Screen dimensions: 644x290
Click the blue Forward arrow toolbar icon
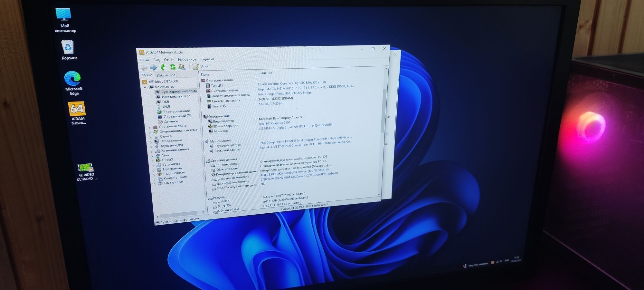click(153, 67)
